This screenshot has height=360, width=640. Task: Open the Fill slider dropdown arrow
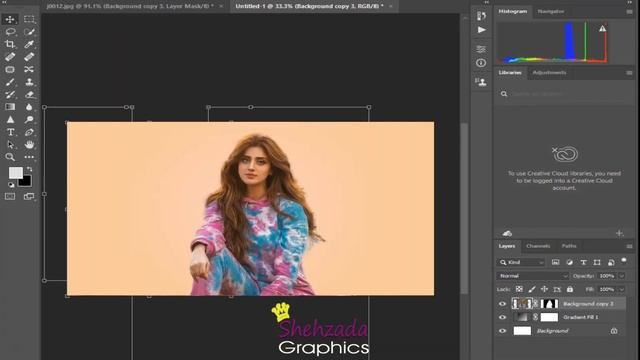(x=622, y=289)
